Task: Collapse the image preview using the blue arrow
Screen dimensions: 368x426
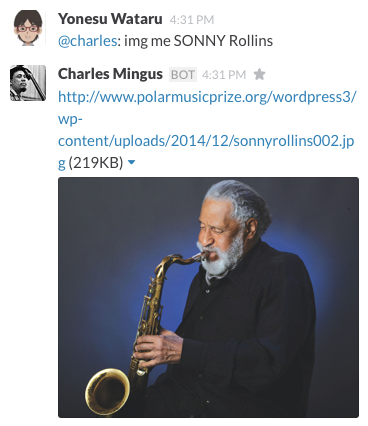Action: (132, 162)
